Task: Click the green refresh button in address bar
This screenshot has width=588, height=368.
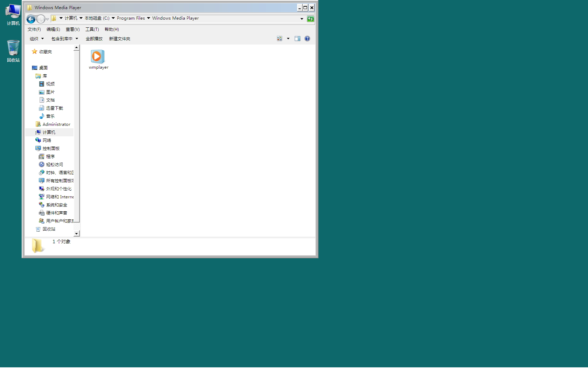Action: tap(310, 19)
